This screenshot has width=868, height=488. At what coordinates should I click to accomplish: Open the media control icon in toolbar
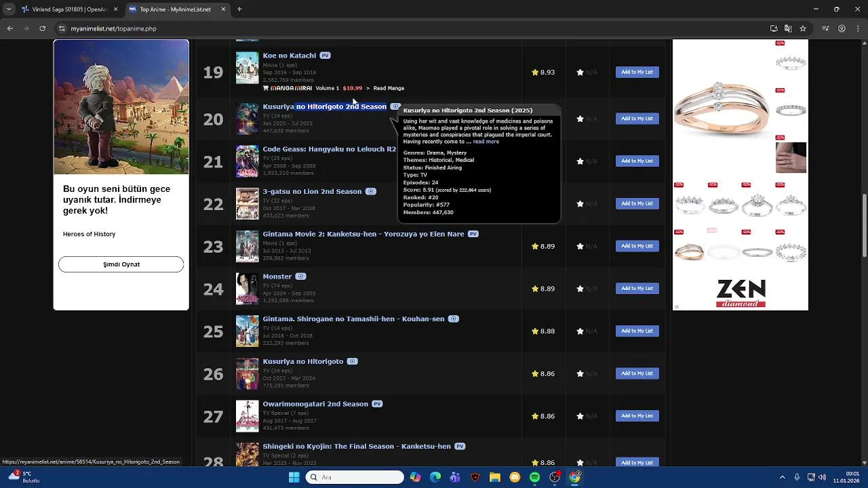point(825,28)
